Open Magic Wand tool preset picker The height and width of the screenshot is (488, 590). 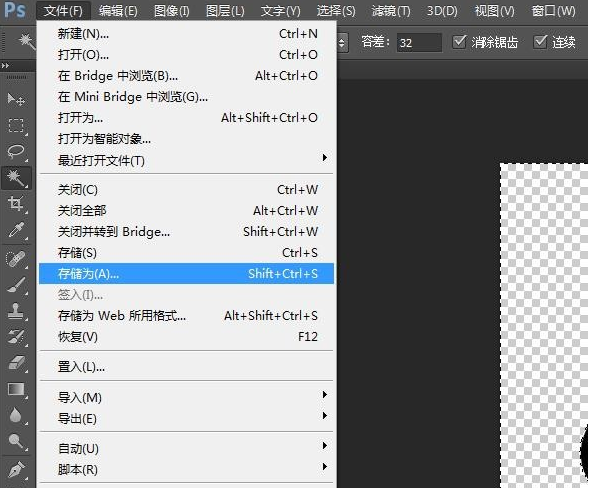(x=26, y=41)
